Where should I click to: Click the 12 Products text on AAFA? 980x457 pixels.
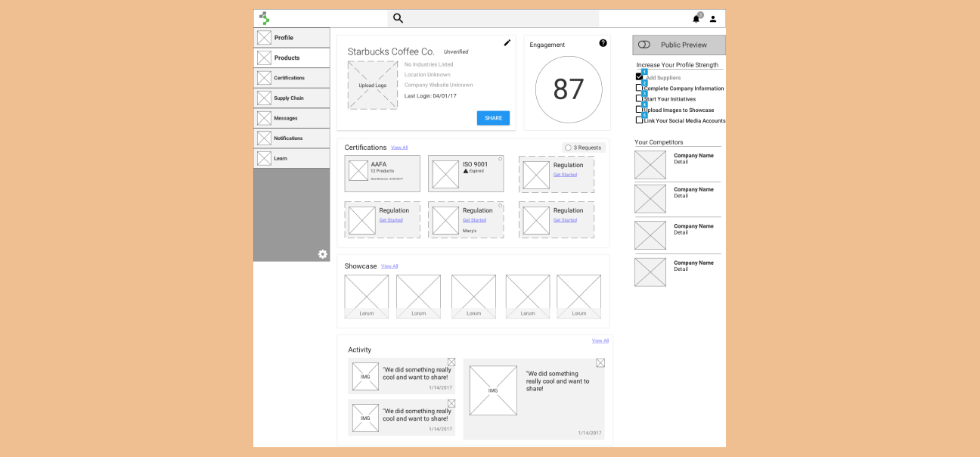[x=382, y=171]
